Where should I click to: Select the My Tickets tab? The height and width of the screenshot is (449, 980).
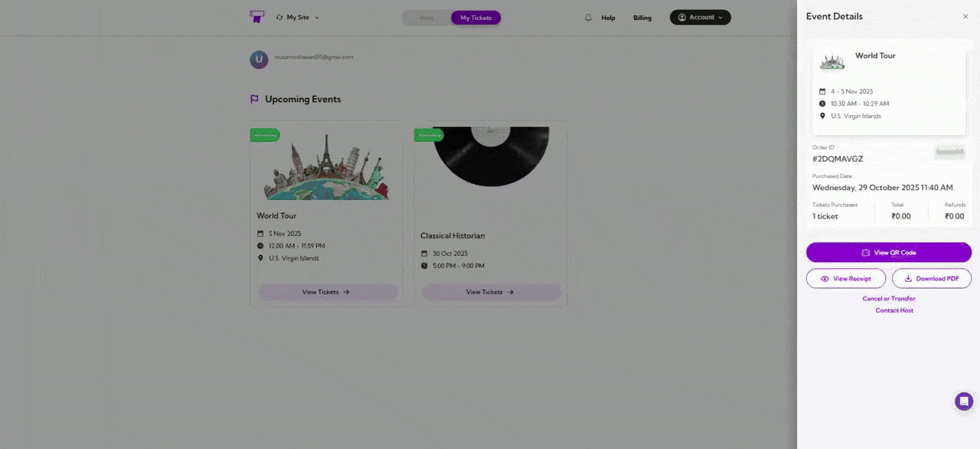475,18
